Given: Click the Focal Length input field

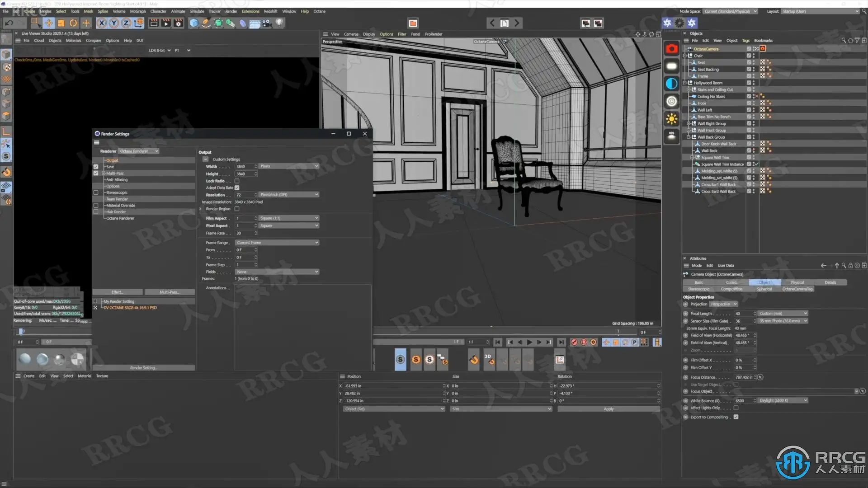Looking at the screenshot, I should tap(743, 314).
